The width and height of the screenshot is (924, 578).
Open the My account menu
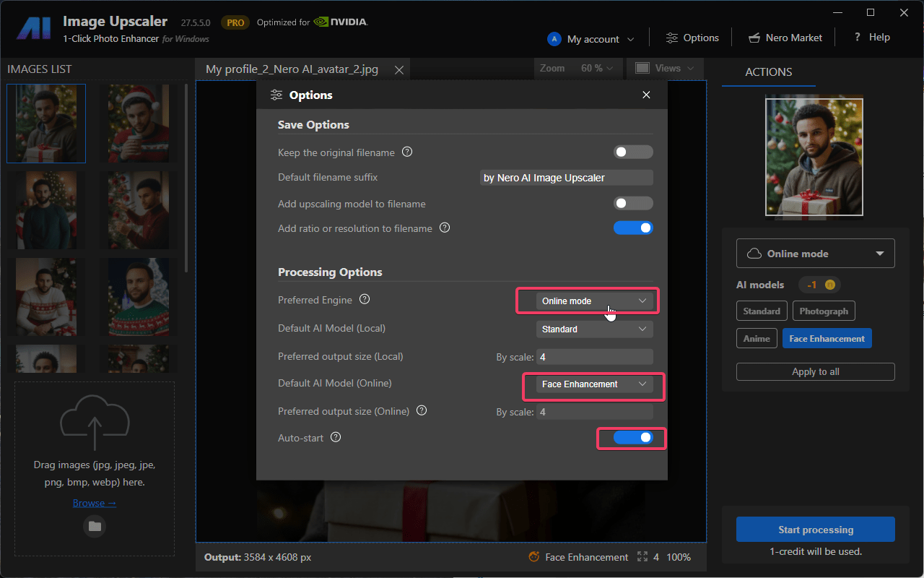591,39
